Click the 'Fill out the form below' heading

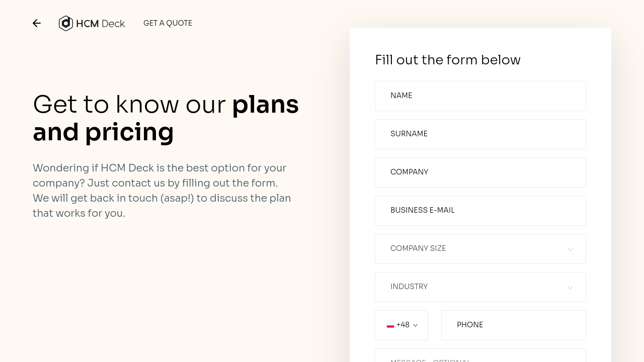point(448,60)
